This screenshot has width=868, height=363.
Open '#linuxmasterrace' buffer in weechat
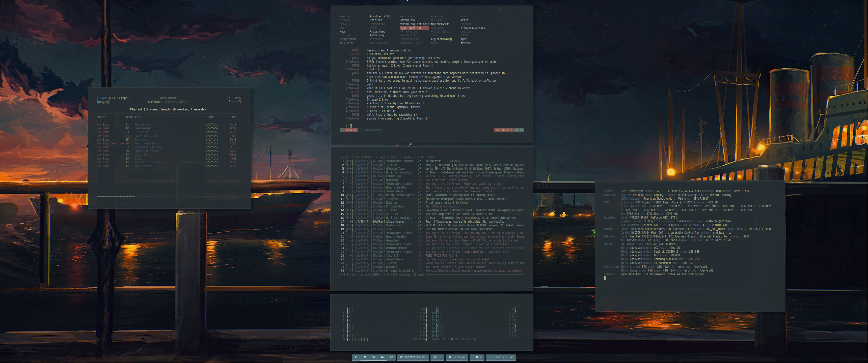tap(473, 28)
